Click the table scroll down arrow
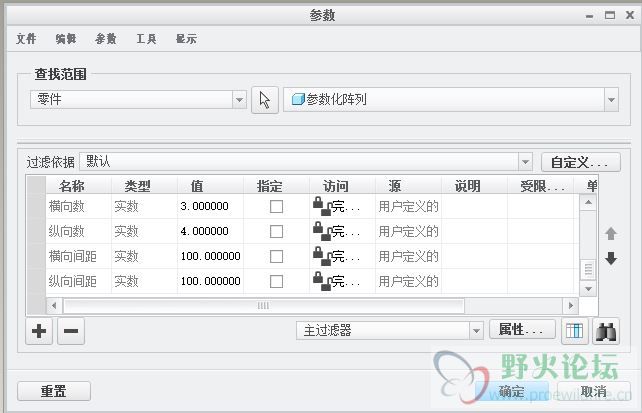Viewport: 642px width, 413px height. point(588,289)
